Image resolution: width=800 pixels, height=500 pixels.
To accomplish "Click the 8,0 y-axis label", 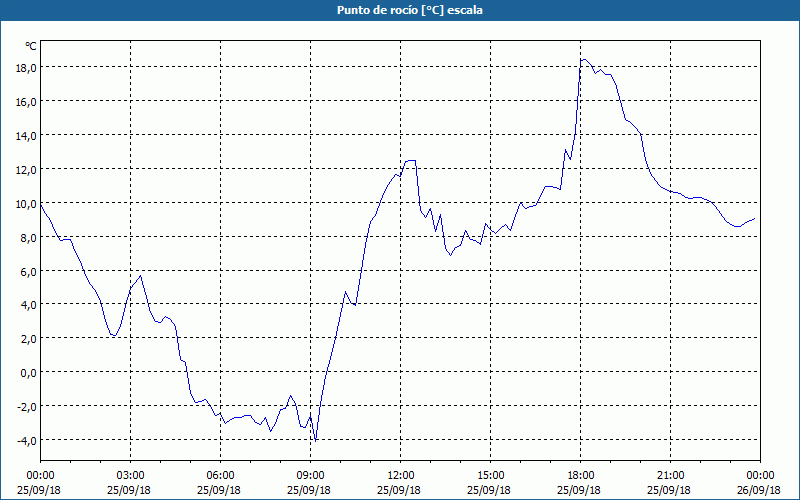I will click(28, 237).
